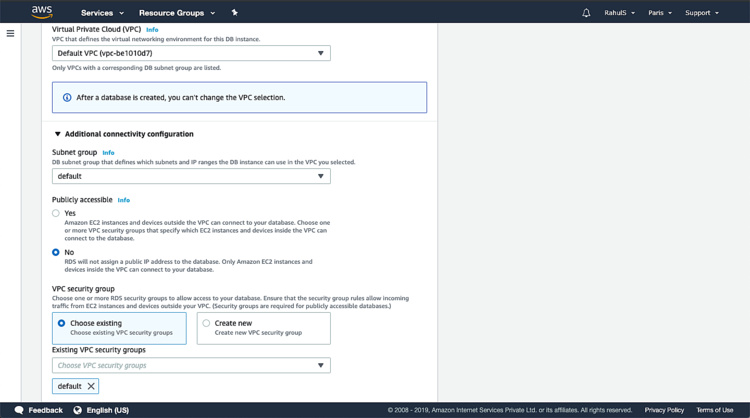Open the hamburger side navigation menu
Screen dimensions: 750x418
tap(10, 33)
